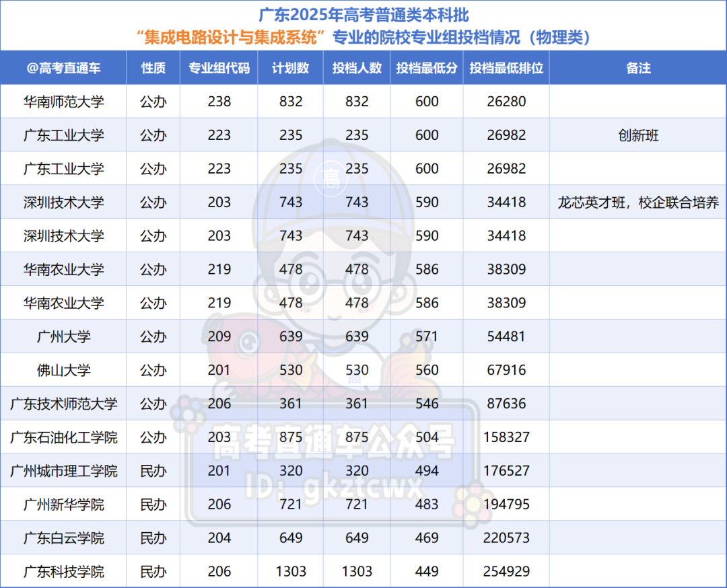Select 计划数 361 in the 广东技术师范大学 row
Image resolution: width=727 pixels, height=588 pixels.
click(291, 404)
